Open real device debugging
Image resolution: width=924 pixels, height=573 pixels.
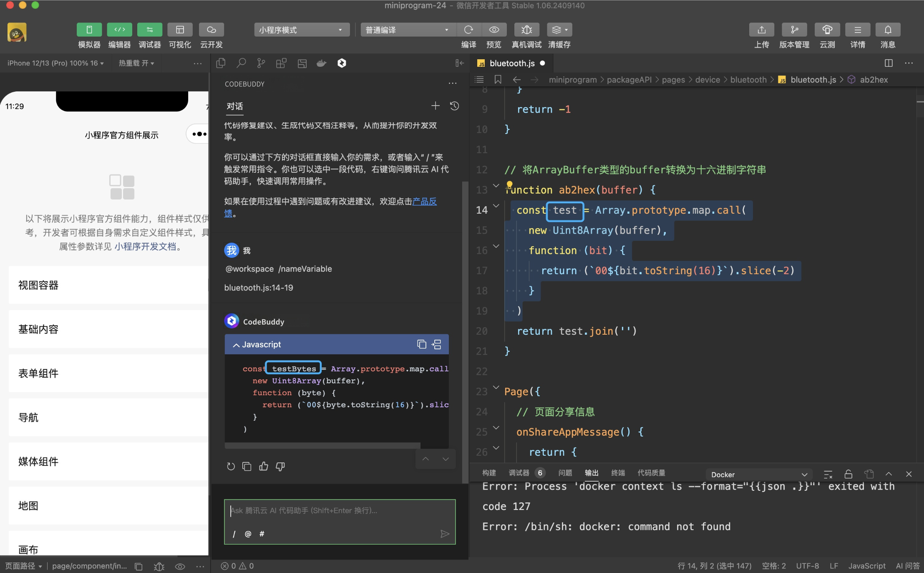526,30
